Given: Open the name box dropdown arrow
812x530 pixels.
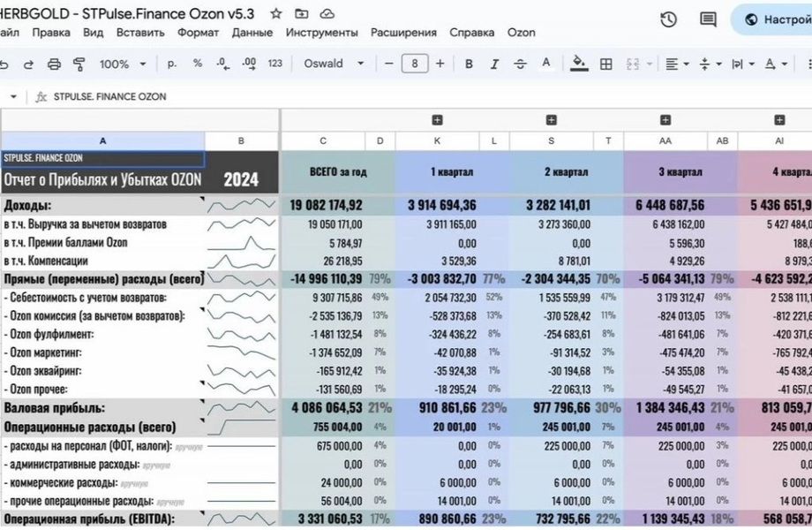Looking at the screenshot, I should 13,96.
